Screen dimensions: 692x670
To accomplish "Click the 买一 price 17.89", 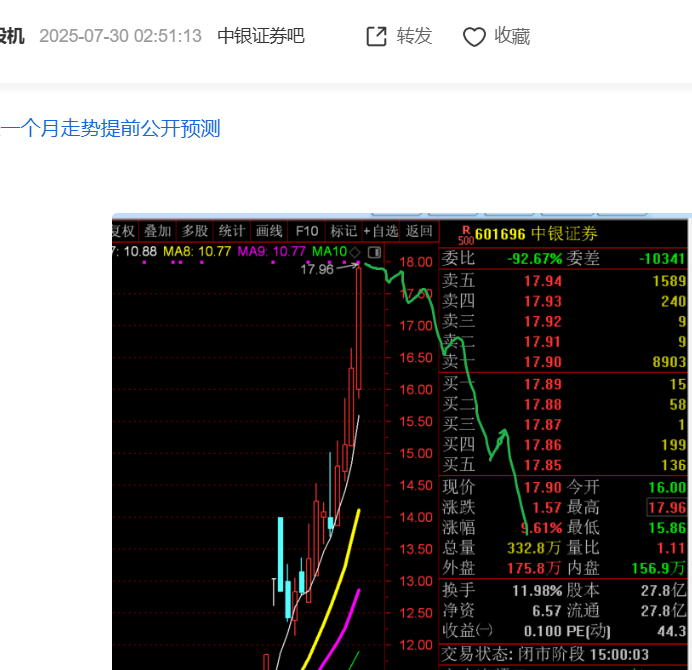I will 543,384.
